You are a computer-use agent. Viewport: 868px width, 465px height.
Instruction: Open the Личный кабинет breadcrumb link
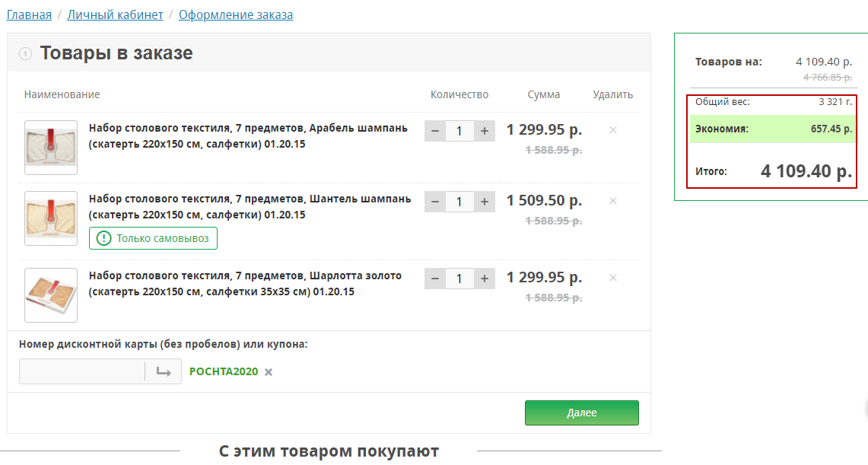[115, 15]
